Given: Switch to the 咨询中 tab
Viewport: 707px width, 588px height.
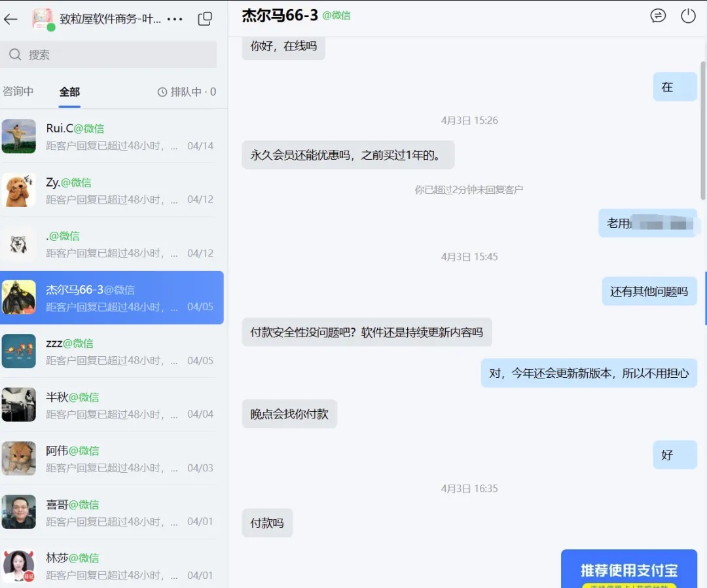Looking at the screenshot, I should 18,92.
